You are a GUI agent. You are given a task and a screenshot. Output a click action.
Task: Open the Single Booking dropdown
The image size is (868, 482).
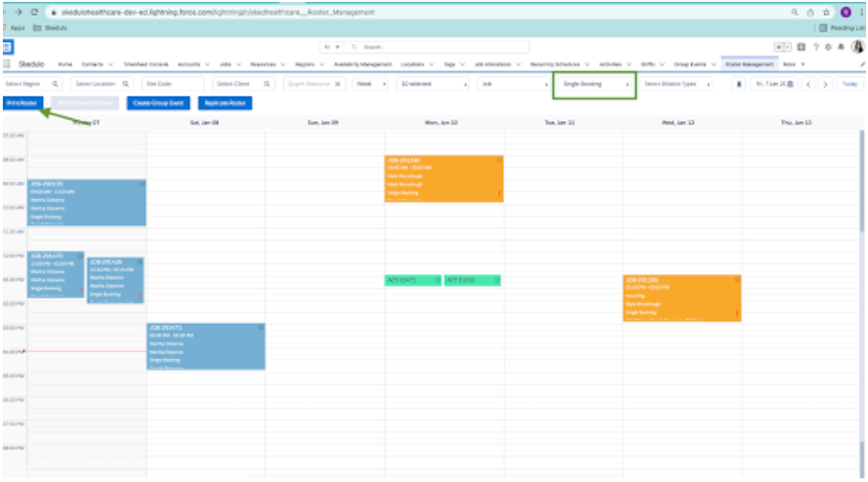(x=595, y=84)
